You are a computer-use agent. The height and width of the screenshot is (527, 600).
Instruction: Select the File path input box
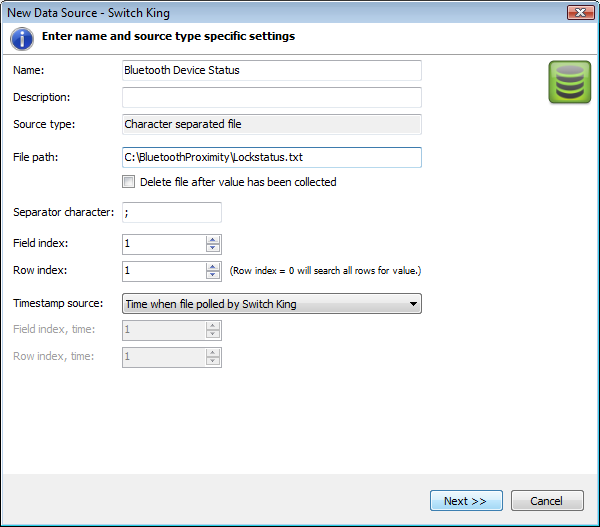272,157
